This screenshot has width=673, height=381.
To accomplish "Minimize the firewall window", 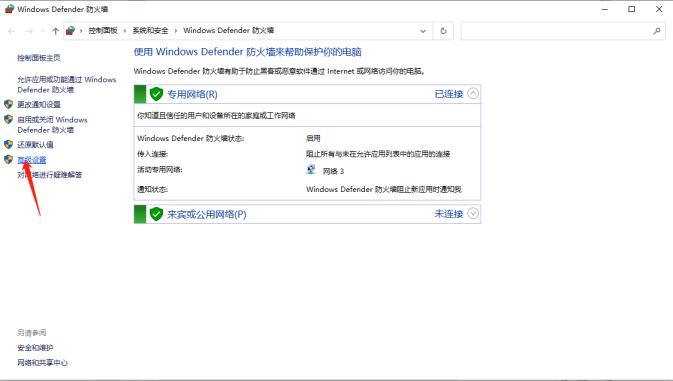I will (x=605, y=9).
